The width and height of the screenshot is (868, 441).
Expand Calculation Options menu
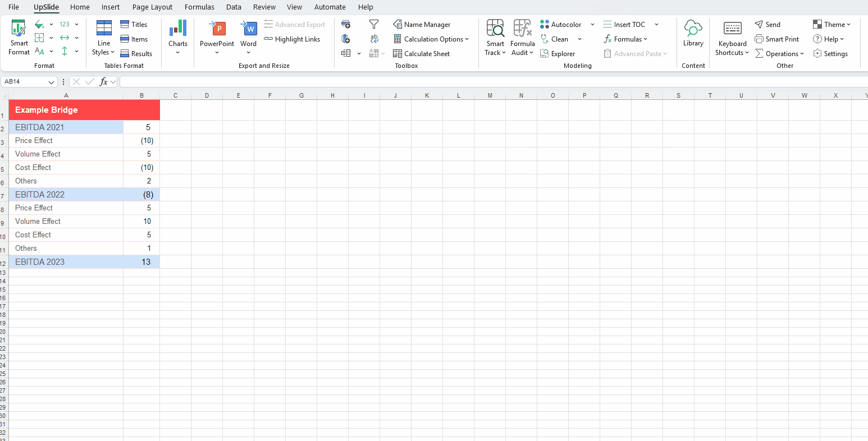point(431,39)
